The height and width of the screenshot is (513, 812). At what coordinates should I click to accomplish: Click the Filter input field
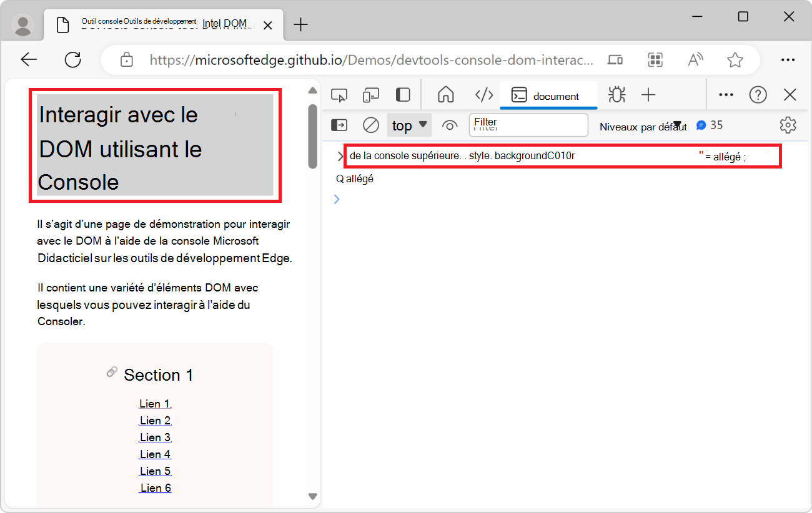pos(528,125)
